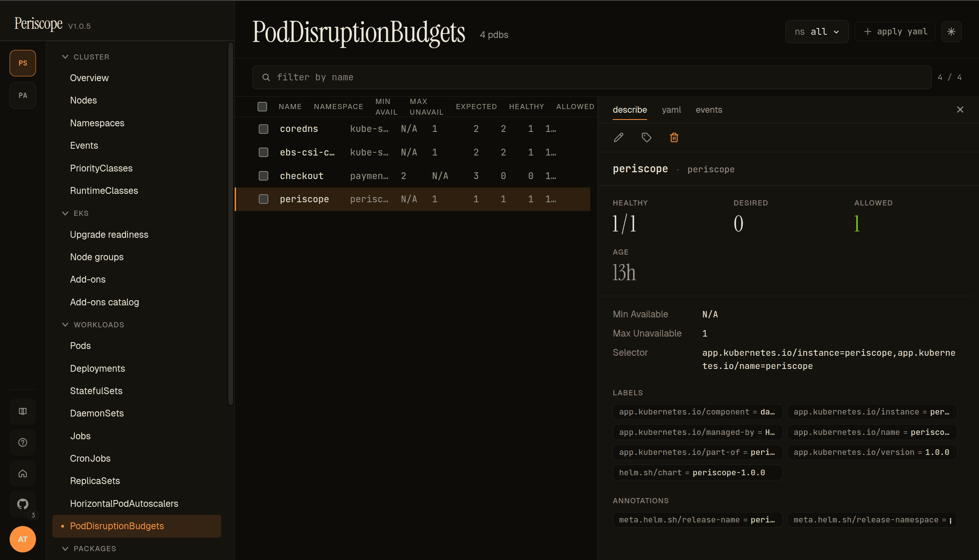Click the home icon in sidebar

point(23,473)
